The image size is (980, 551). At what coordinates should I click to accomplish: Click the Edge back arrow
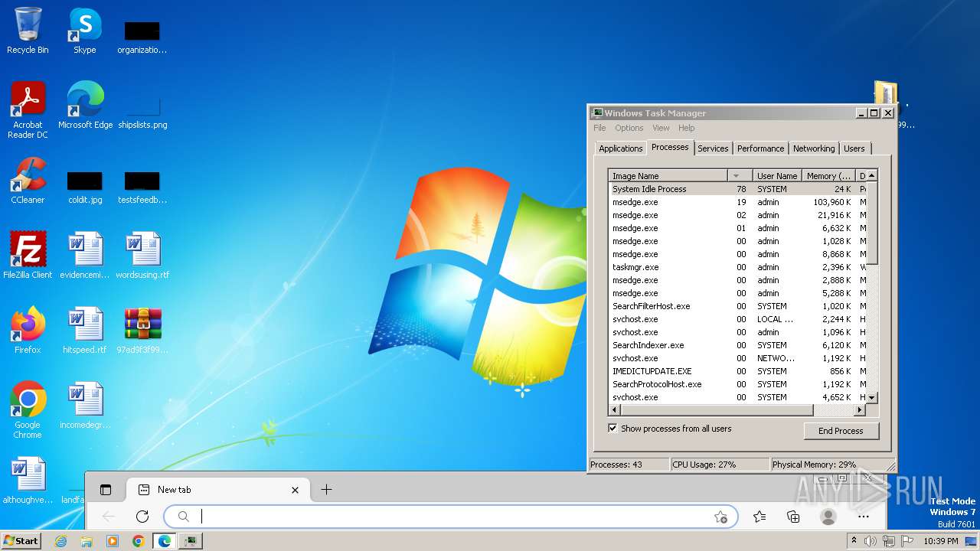click(x=109, y=517)
